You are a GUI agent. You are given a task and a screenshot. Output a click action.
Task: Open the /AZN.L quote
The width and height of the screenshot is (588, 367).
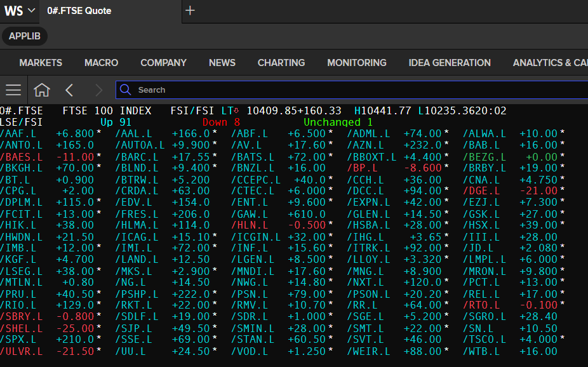click(x=366, y=145)
